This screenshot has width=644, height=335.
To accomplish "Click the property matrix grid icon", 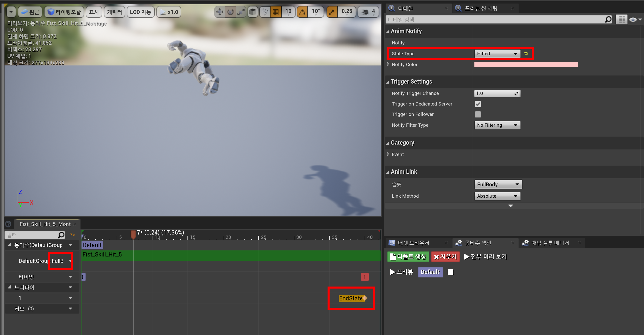I will click(622, 19).
